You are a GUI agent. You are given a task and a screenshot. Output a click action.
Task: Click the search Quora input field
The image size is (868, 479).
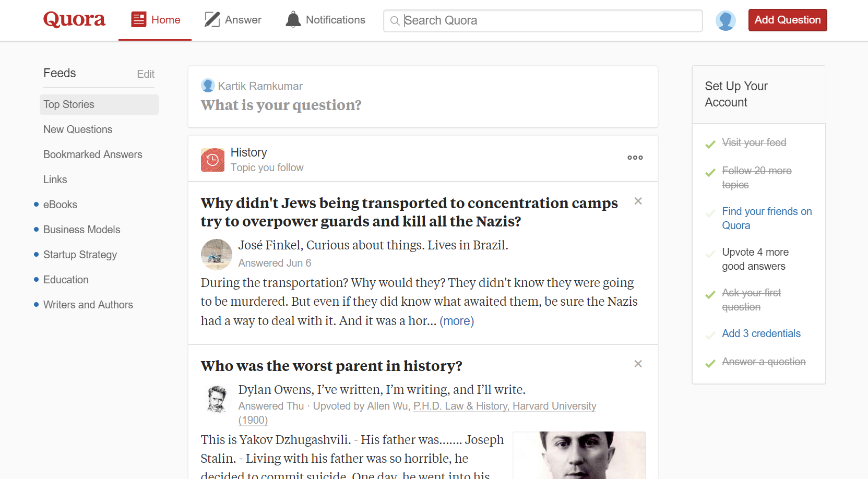(x=543, y=20)
